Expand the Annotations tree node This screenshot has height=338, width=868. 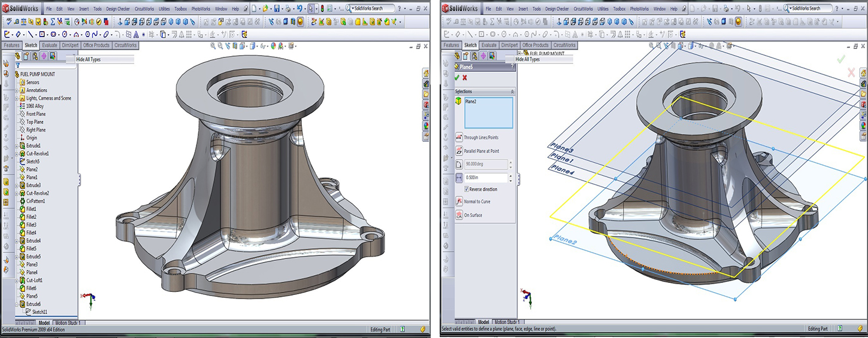click(17, 90)
